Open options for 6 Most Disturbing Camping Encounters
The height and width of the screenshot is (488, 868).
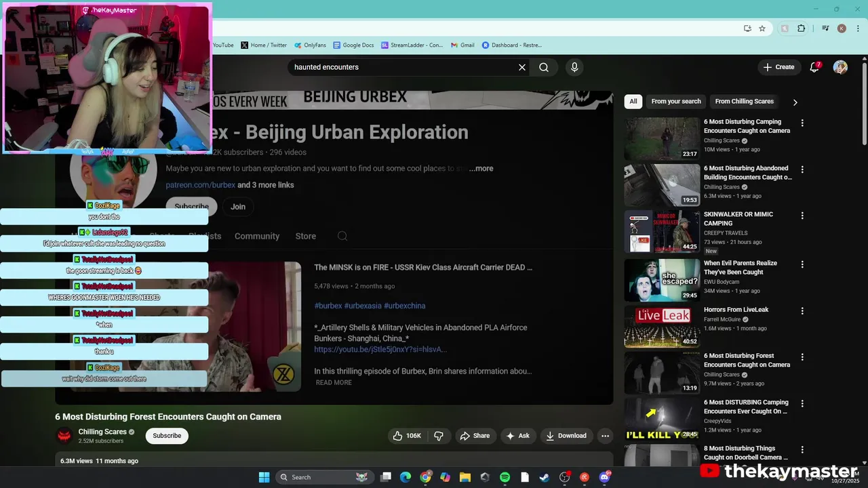pyautogui.click(x=802, y=123)
